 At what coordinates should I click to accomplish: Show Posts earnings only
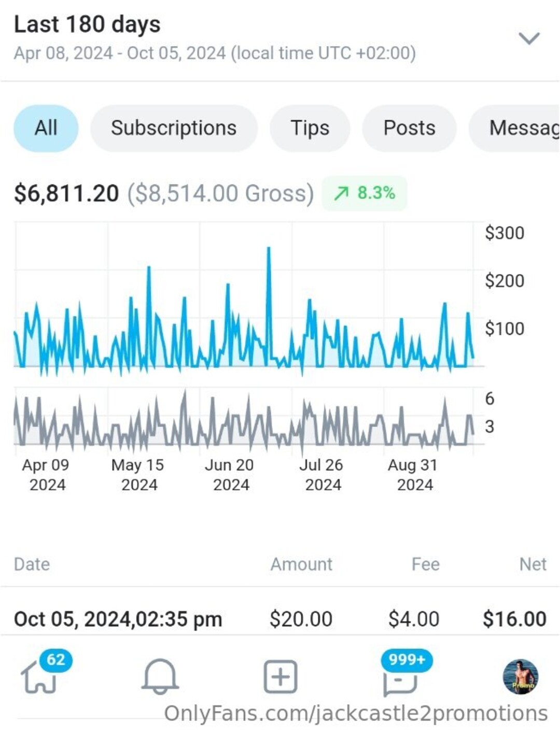point(409,128)
